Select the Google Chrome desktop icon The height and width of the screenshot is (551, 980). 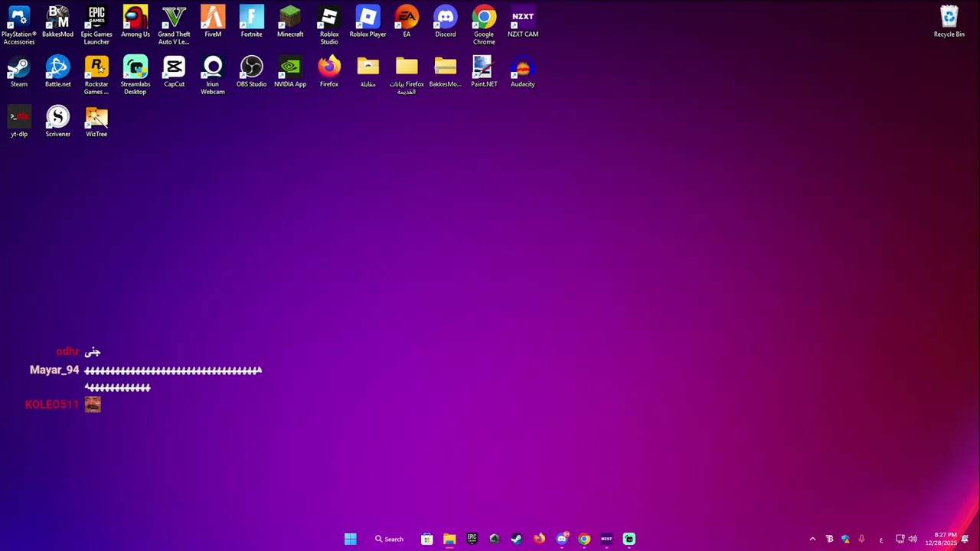(484, 24)
